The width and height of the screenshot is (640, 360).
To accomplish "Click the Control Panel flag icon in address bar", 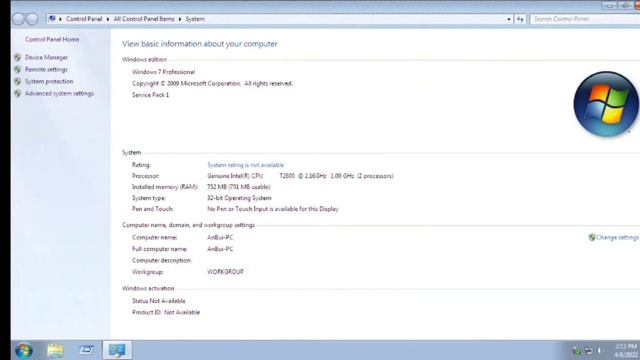I will pos(52,19).
